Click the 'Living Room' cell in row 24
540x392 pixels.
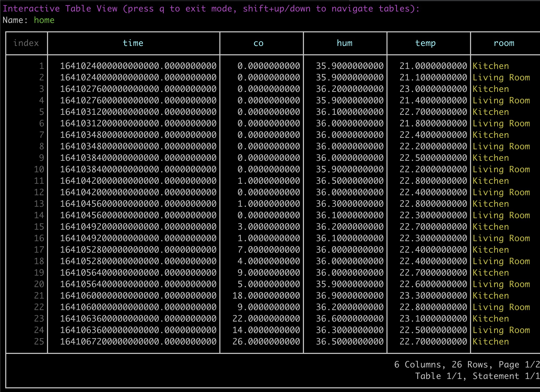(501, 330)
